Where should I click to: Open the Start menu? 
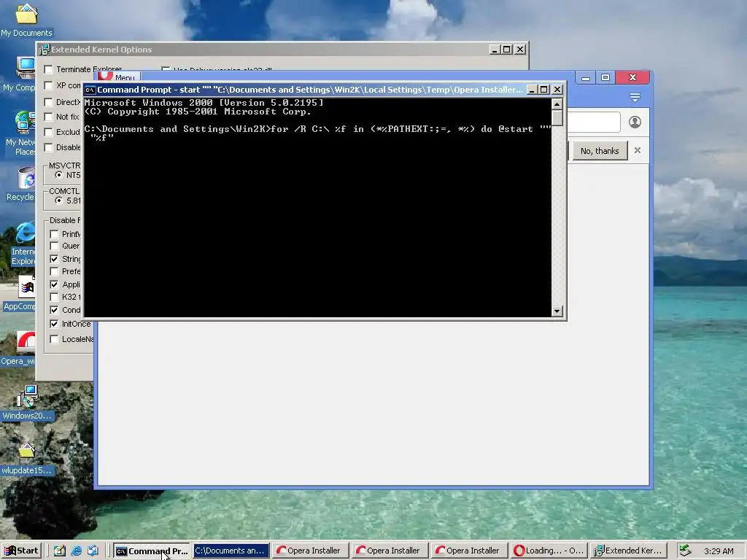21,551
